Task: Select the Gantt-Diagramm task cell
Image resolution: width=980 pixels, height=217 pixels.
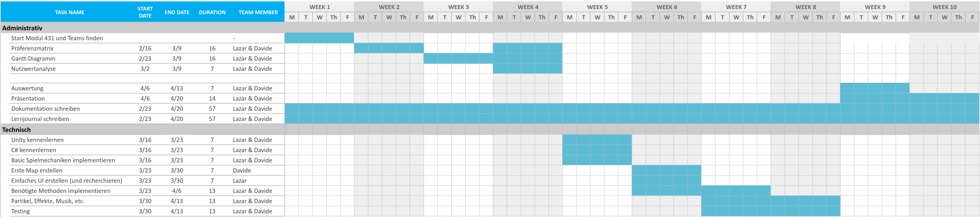Action: point(33,59)
